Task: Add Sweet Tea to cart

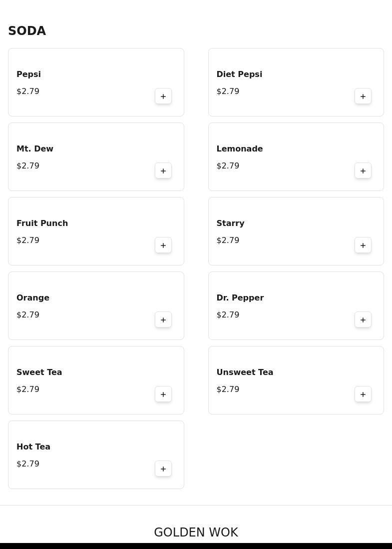Action: 163,394
